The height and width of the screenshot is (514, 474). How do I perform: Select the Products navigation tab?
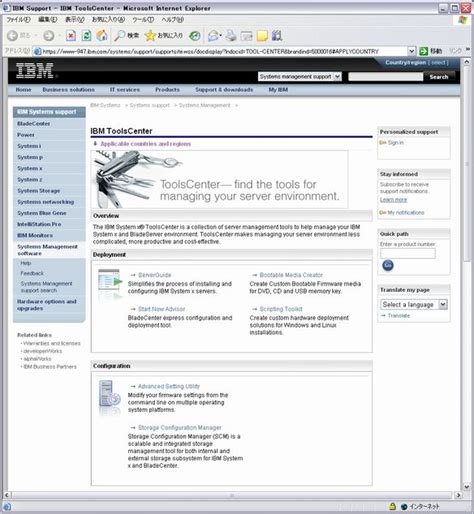[167, 90]
